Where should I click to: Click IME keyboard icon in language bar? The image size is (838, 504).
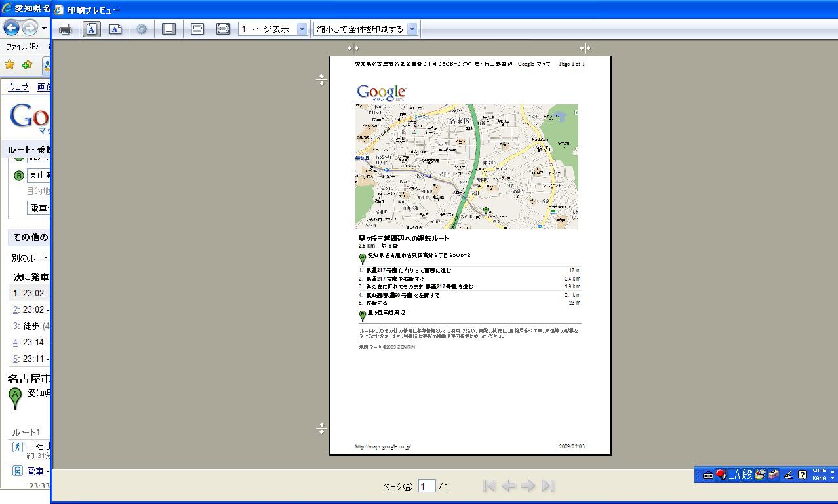coord(708,475)
